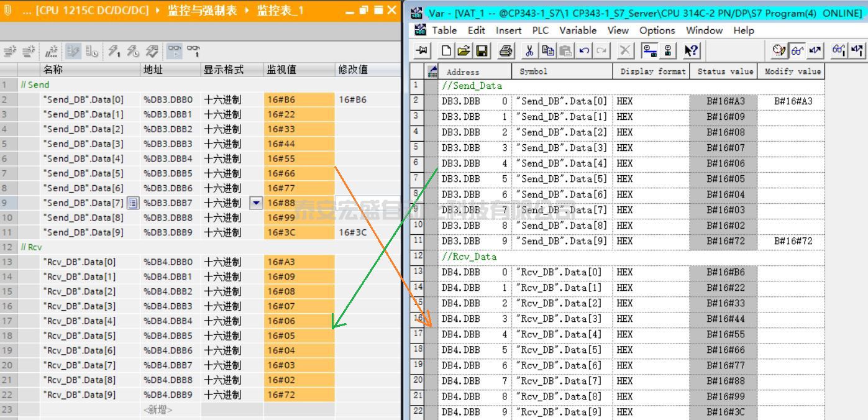Toggle monitor variable glasses in Var toolbar

tap(797, 51)
